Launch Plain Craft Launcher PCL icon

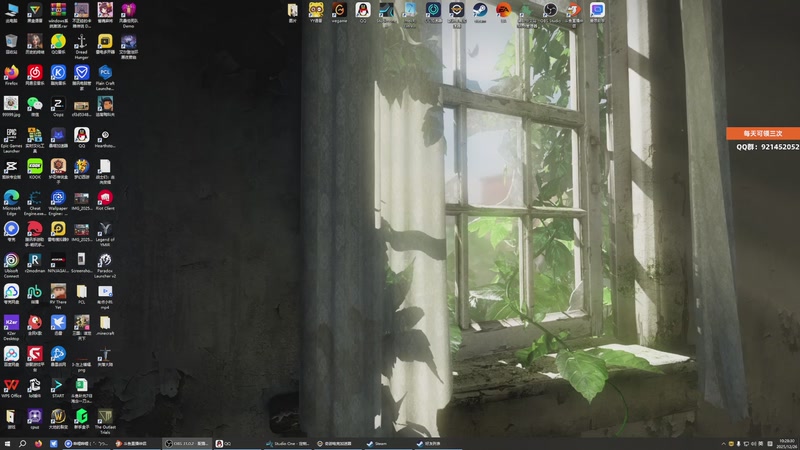[105, 78]
